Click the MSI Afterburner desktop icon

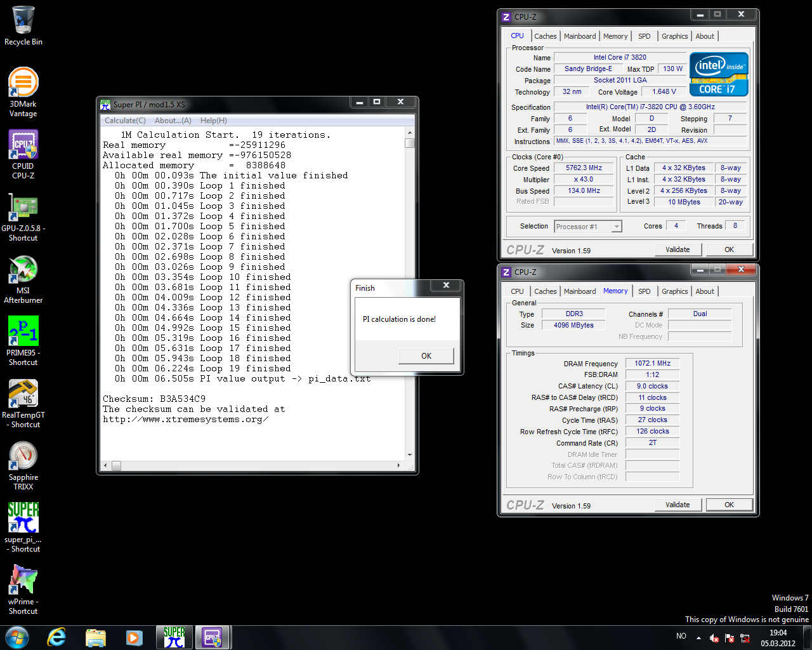click(23, 279)
